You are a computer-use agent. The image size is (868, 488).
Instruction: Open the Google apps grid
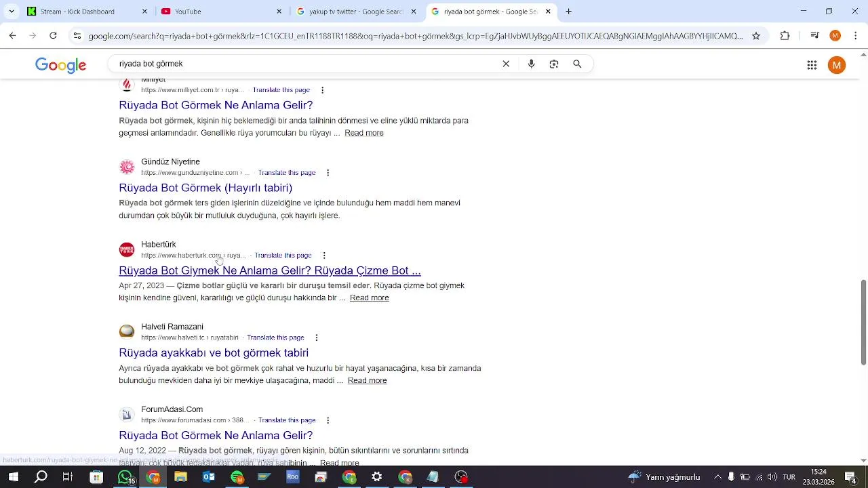812,65
